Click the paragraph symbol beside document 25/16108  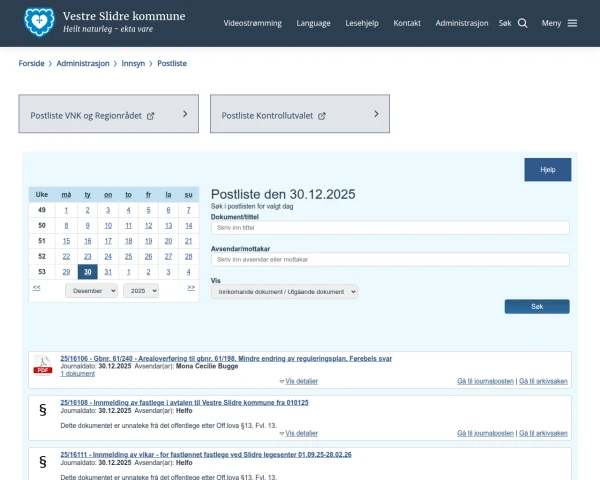point(43,409)
